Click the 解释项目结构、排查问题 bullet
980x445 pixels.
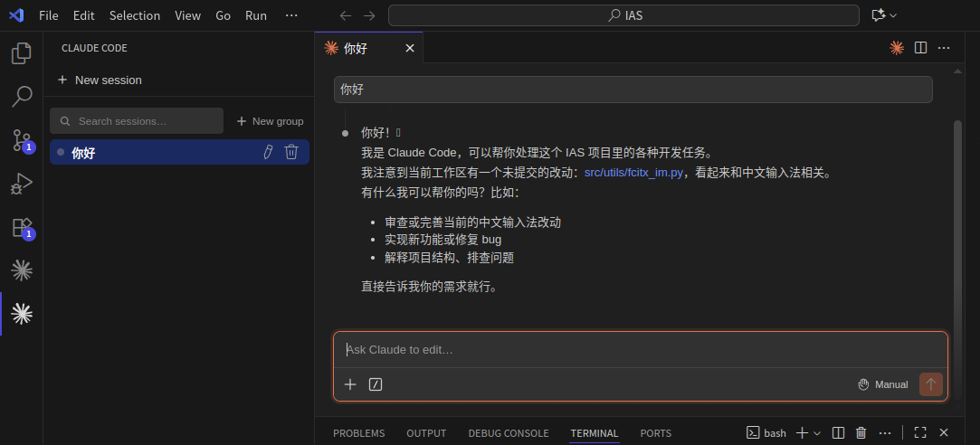click(x=450, y=258)
